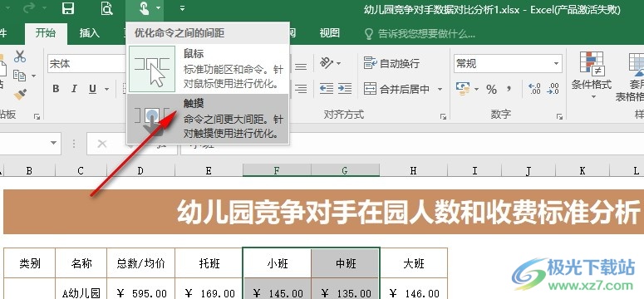Screen dimensions: 644x299
Task: Apply the comma style icon
Action: 509,89
